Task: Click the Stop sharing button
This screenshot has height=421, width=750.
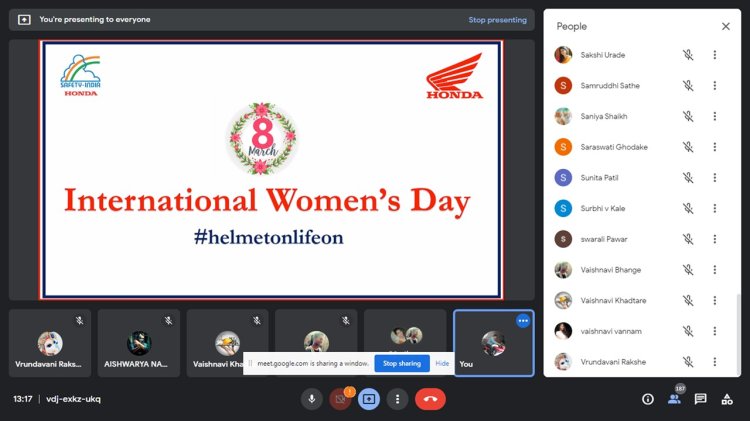Action: [402, 364]
